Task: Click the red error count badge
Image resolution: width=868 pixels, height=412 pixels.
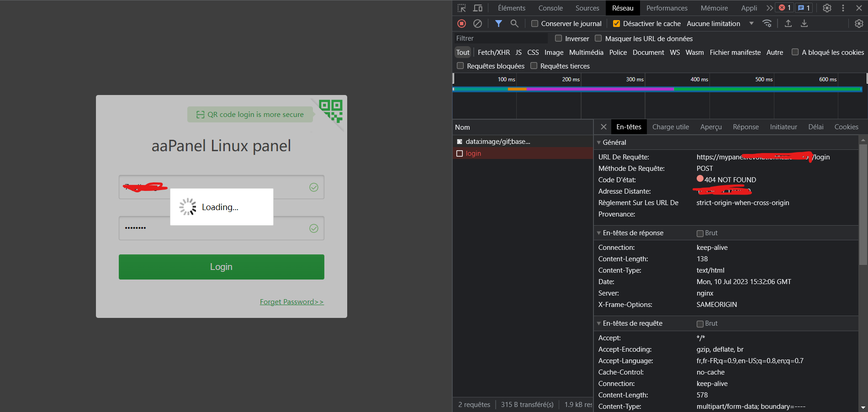Action: 785,8
